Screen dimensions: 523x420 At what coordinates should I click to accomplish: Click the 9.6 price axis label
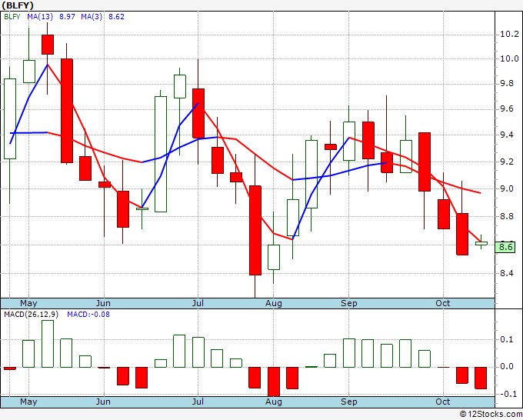pos(507,109)
